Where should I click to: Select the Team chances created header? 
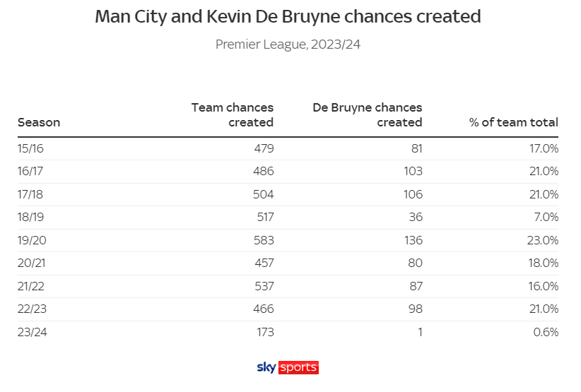[x=233, y=114]
